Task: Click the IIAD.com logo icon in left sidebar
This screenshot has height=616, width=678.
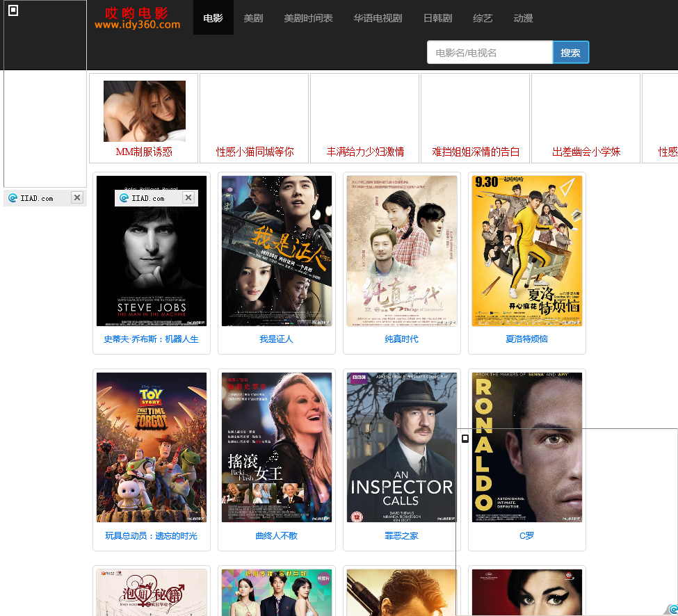Action: click(x=13, y=198)
